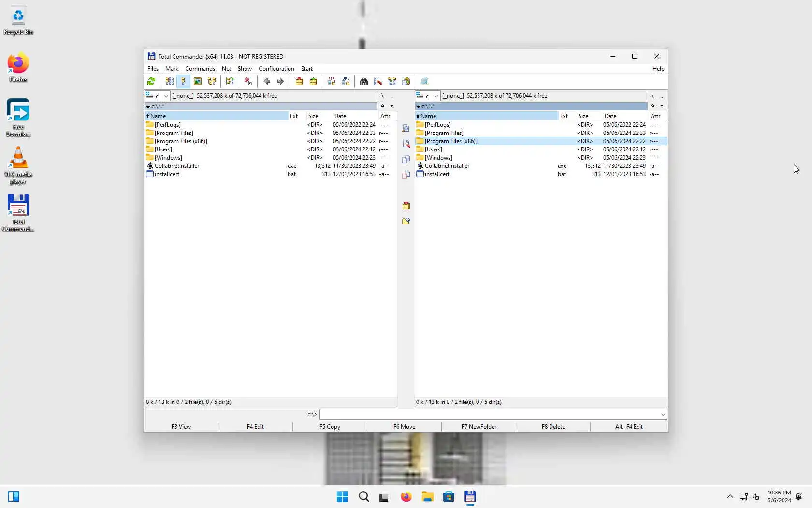Click the View icon in the middle bar
Screen dimensions: 812x508
pos(406,128)
